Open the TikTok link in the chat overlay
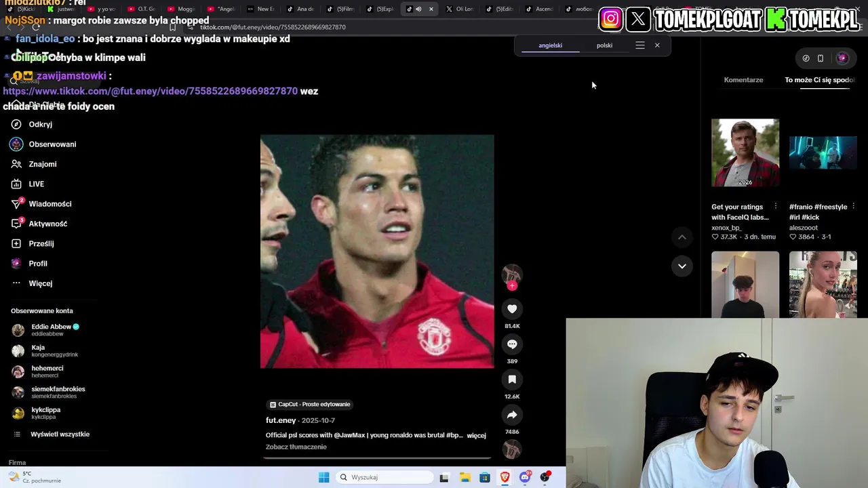Screen dimensions: 868x488 [x=151, y=91]
